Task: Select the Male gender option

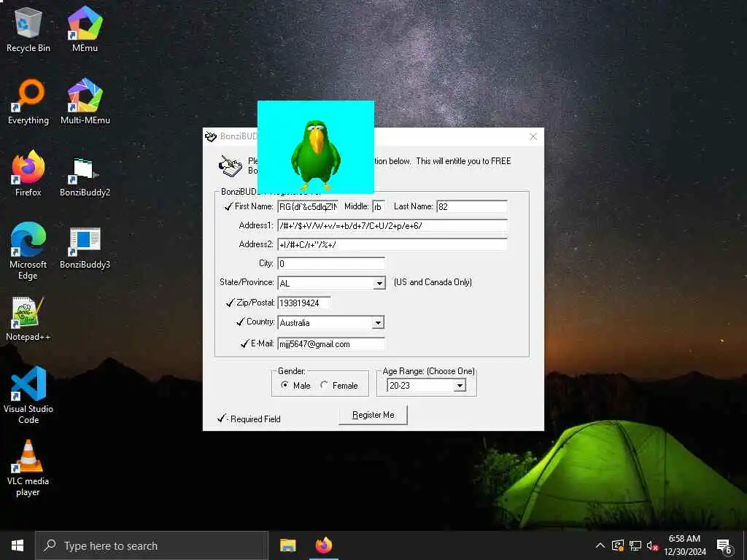Action: click(295, 385)
